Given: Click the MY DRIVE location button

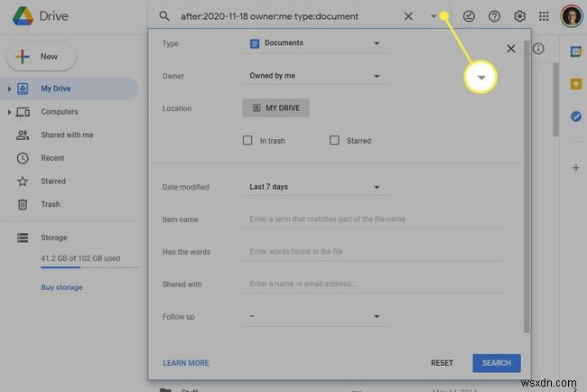Looking at the screenshot, I should (275, 107).
